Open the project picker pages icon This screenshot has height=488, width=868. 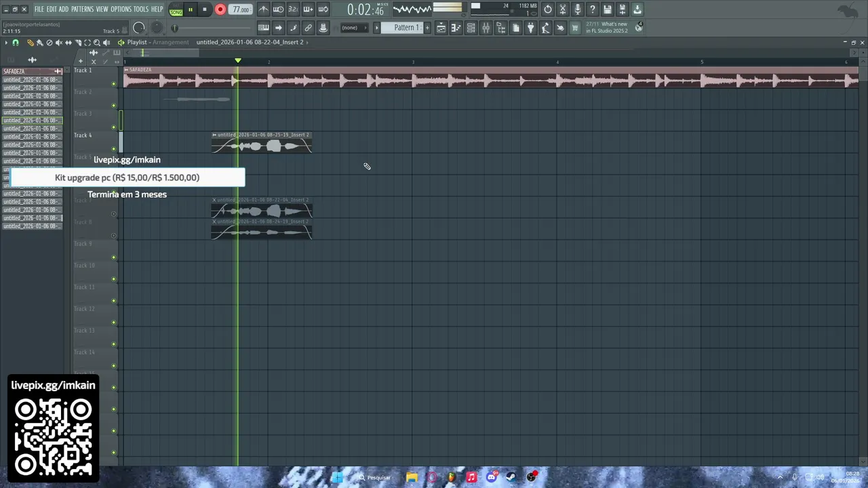click(x=515, y=28)
